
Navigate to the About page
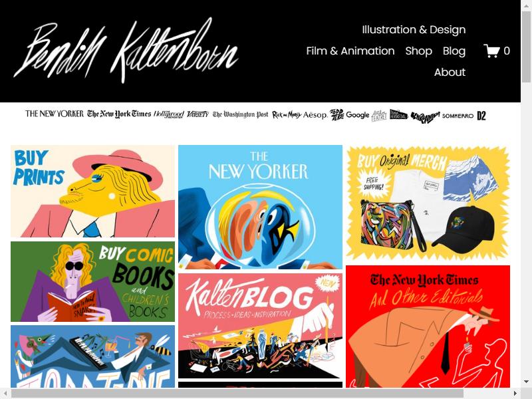(x=450, y=72)
